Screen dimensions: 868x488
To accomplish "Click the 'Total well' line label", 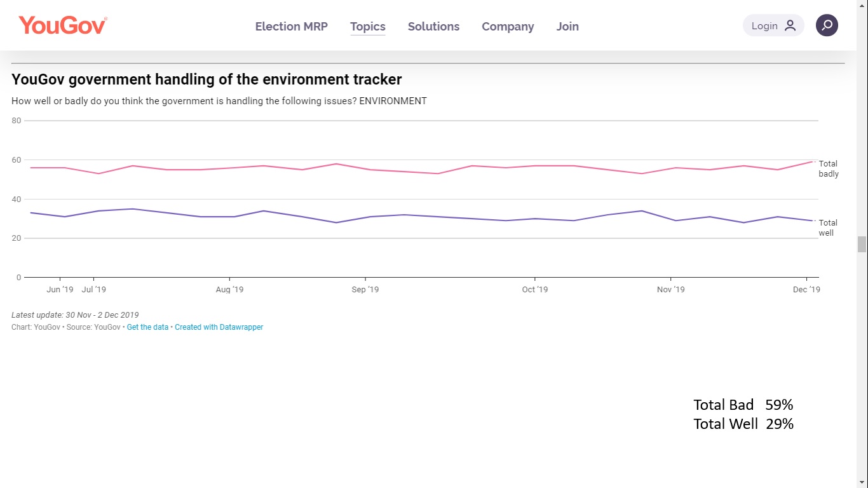I will 828,227.
